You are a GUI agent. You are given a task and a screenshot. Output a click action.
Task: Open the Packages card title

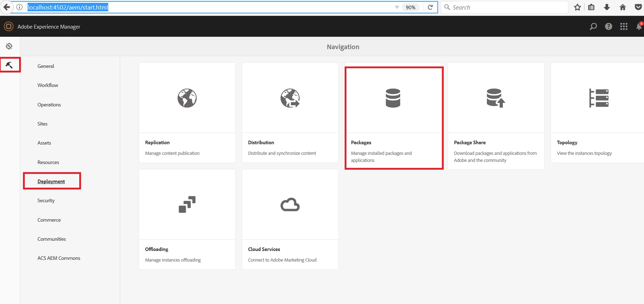(x=361, y=142)
